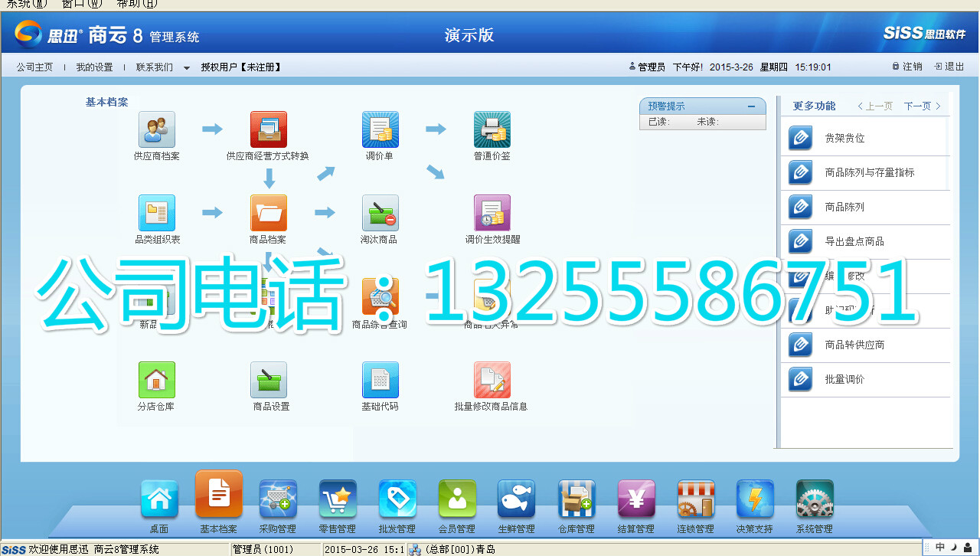The height and width of the screenshot is (556, 980).
Task: Open the 批量修改商品信息 batch edit icon
Action: [492, 380]
